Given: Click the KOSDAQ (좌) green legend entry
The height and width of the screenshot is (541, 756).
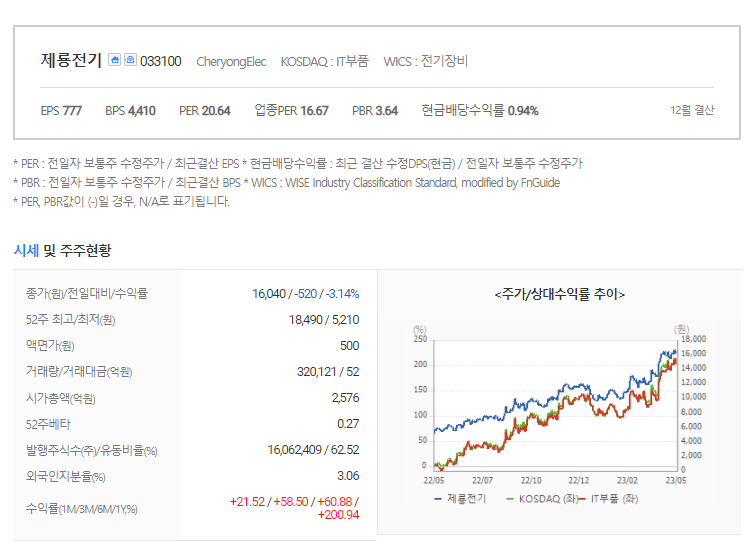Looking at the screenshot, I should [542, 499].
